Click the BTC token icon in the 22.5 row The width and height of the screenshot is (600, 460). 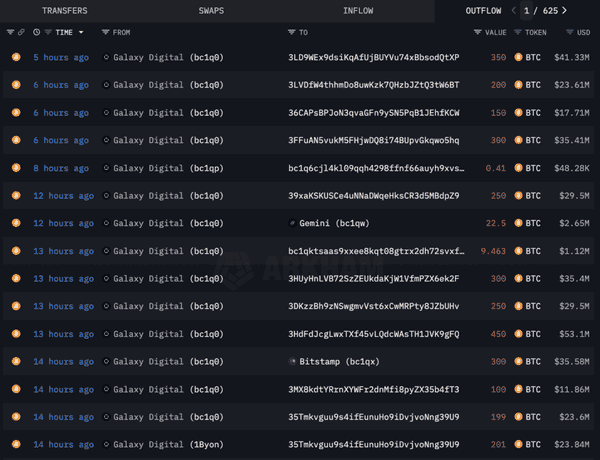(518, 222)
